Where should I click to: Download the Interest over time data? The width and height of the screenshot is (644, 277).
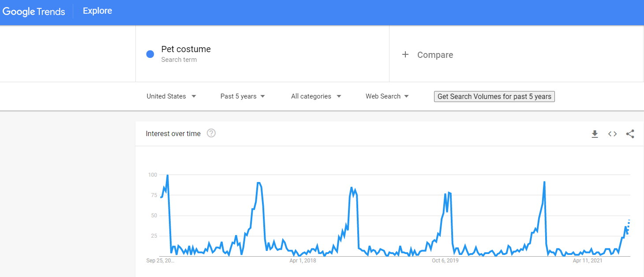coord(595,134)
